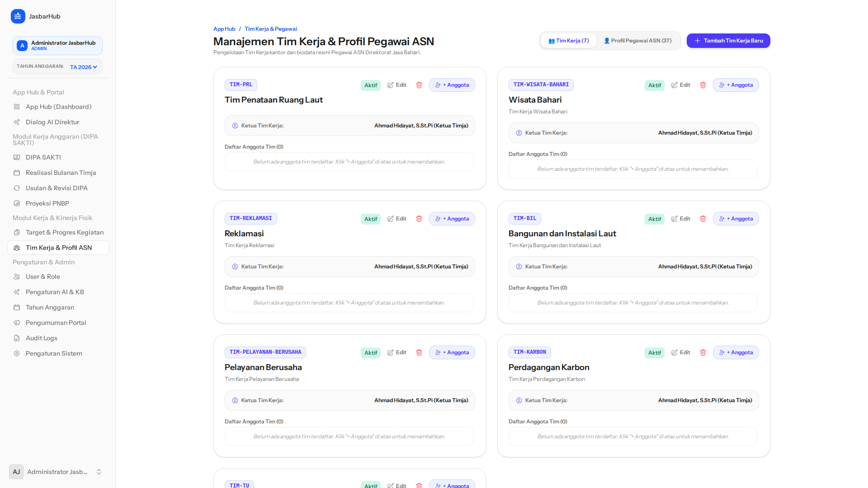Switch to Tim Kerja (7) tab
The width and height of the screenshot is (868, 488).
point(569,41)
